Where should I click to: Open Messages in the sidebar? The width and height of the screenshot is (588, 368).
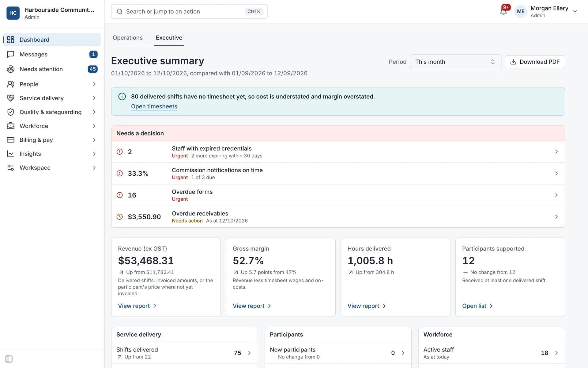[52, 54]
